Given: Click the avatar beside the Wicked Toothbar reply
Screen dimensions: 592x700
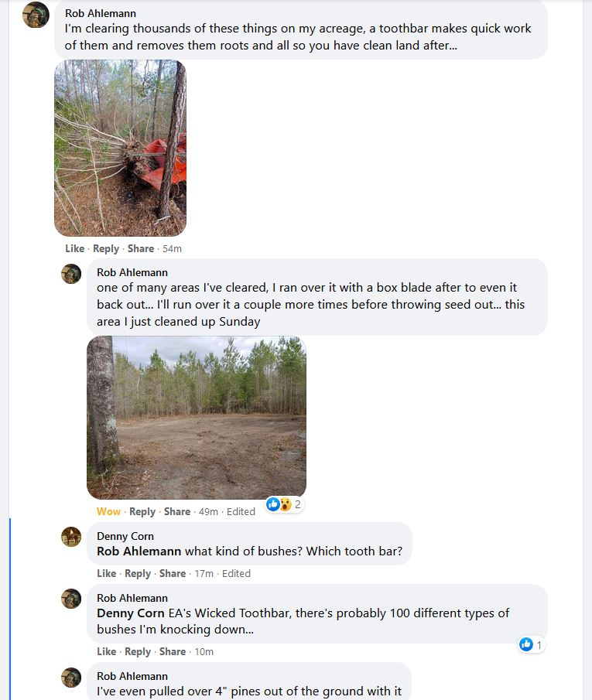Looking at the screenshot, I should pyautogui.click(x=71, y=599).
